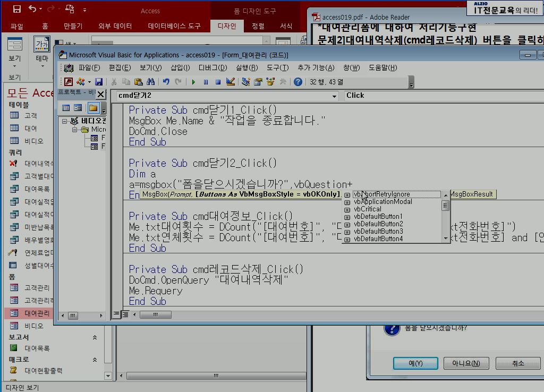
Task: Open the Insert Module dropdown arrow
Action: click(89, 82)
